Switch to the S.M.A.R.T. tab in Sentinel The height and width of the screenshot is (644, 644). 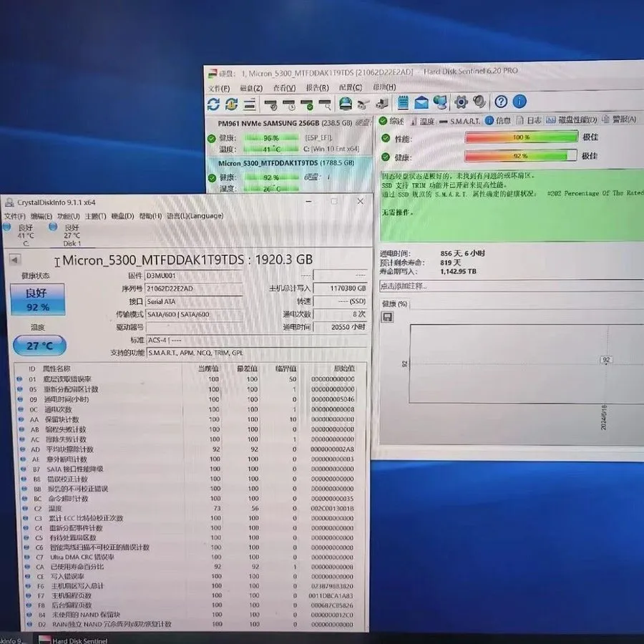[459, 121]
